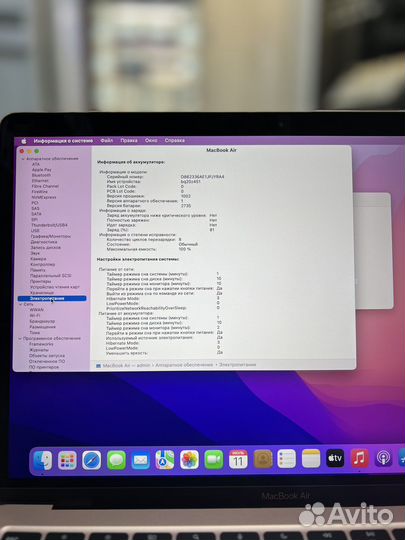Open Podcasts from the Dock

pyautogui.click(x=383, y=458)
